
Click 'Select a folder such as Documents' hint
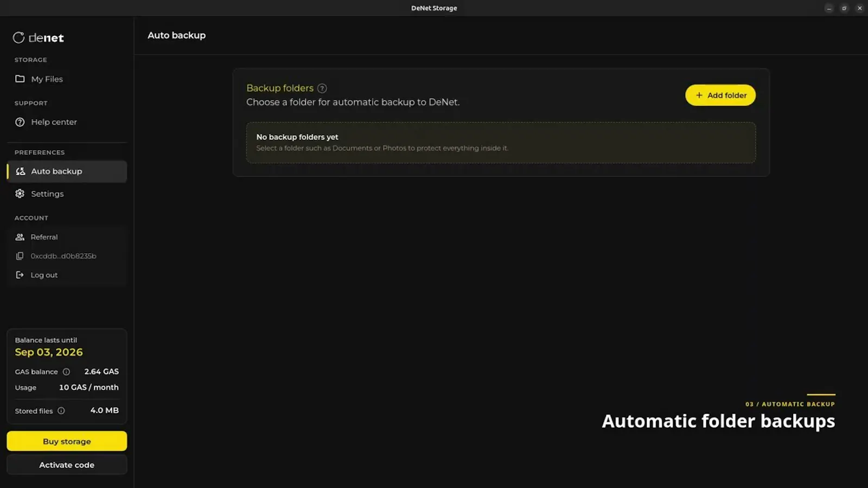[x=382, y=148]
